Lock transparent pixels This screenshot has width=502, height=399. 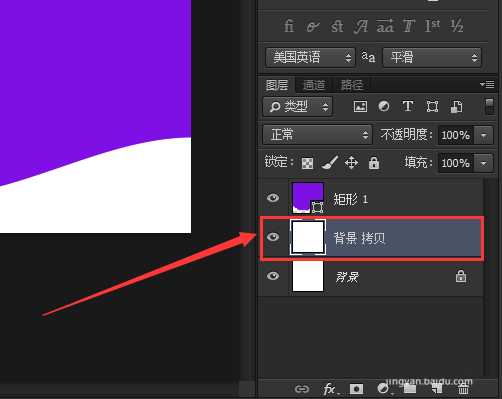coord(307,163)
